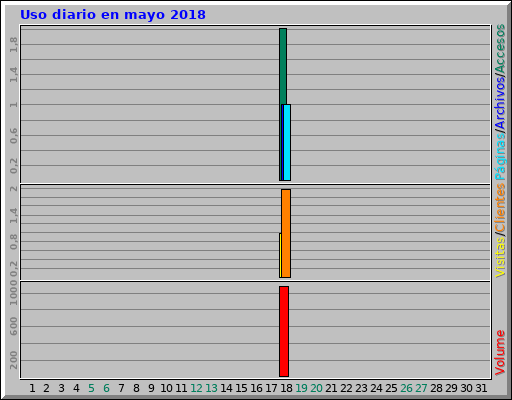Click day label 21 on the axis
The image size is (512, 400).
coord(331,388)
